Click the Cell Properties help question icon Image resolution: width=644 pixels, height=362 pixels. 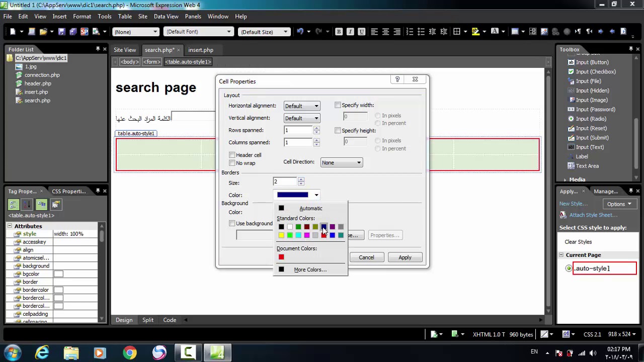coord(397,79)
